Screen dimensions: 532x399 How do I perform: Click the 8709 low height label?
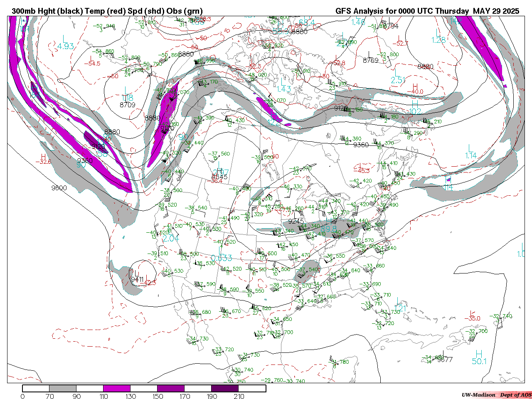tap(127, 105)
